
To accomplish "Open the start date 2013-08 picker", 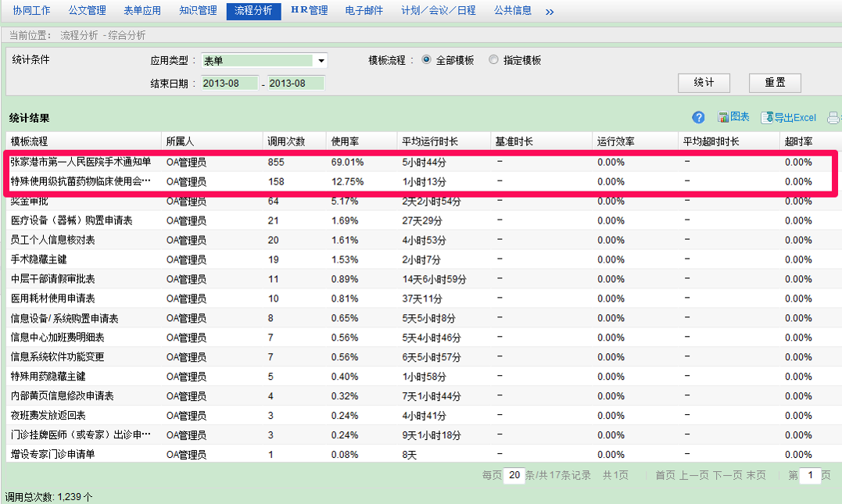I will coord(230,84).
